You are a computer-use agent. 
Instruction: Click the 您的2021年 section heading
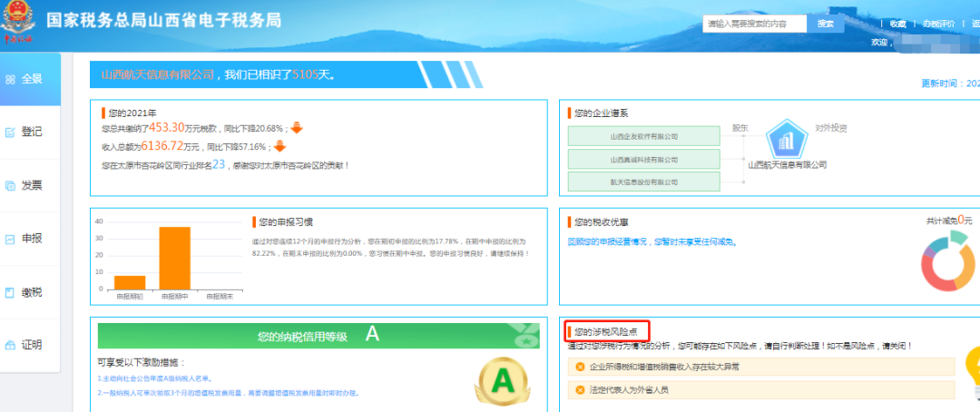pyautogui.click(x=132, y=113)
